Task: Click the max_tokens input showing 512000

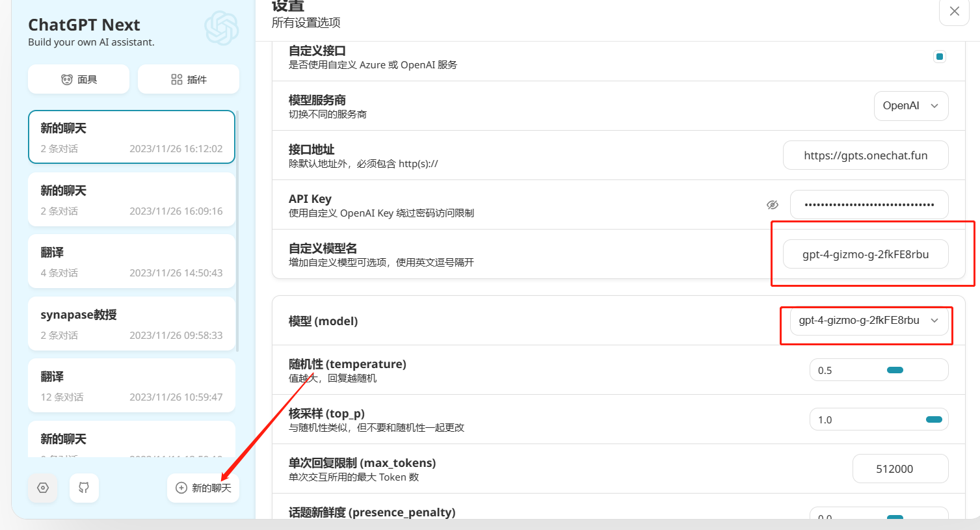Action: pyautogui.click(x=900, y=468)
